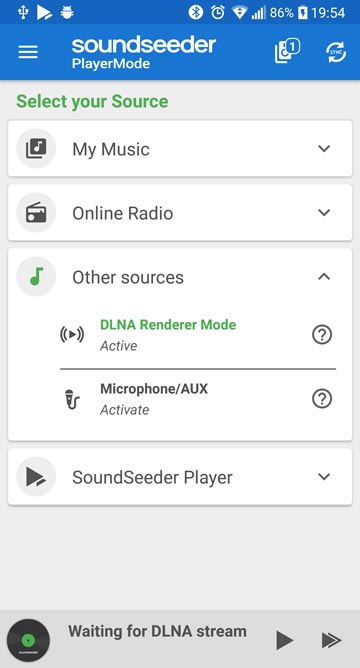The height and width of the screenshot is (668, 360).
Task: Expand the My Music section chevron
Action: coord(324,149)
